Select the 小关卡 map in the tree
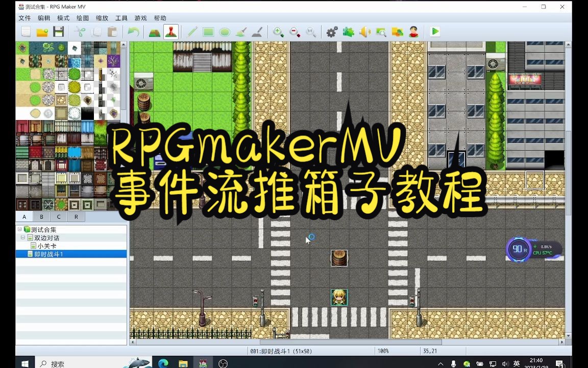 click(x=46, y=246)
